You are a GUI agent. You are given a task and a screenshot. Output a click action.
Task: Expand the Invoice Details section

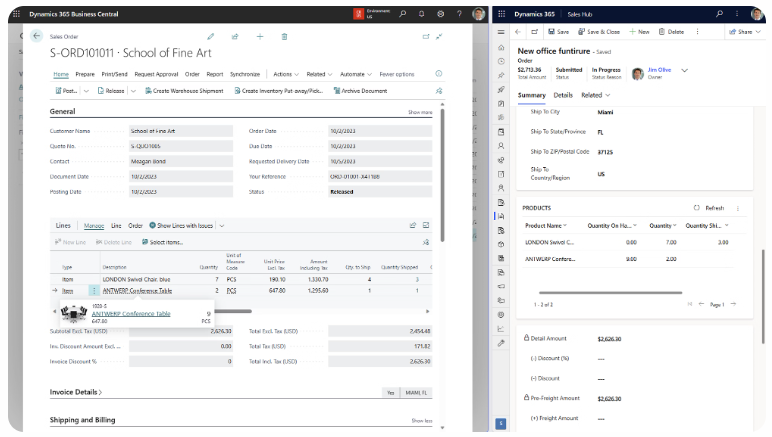coord(76,392)
